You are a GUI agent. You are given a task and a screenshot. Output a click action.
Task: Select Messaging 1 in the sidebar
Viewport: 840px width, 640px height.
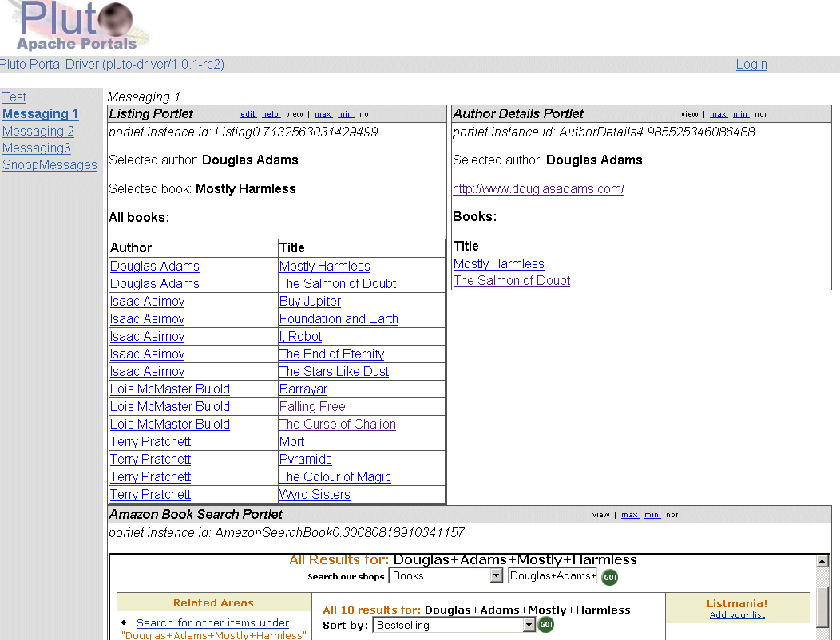(40, 114)
